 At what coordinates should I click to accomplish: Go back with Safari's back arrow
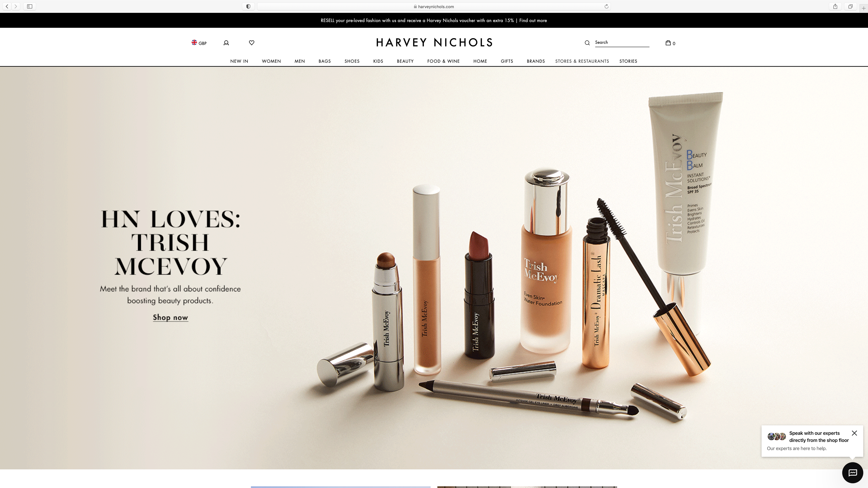pos(7,6)
